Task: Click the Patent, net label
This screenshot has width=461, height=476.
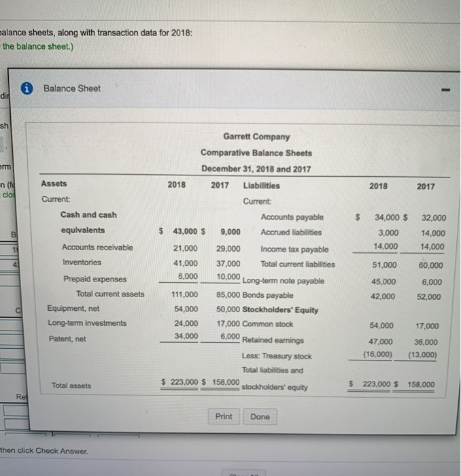Action: [67, 339]
